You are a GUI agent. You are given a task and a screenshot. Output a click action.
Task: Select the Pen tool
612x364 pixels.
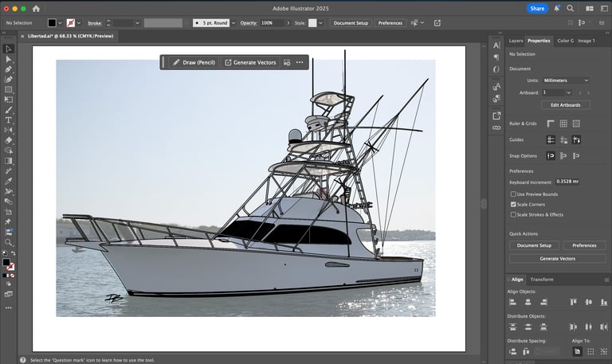[x=8, y=69]
